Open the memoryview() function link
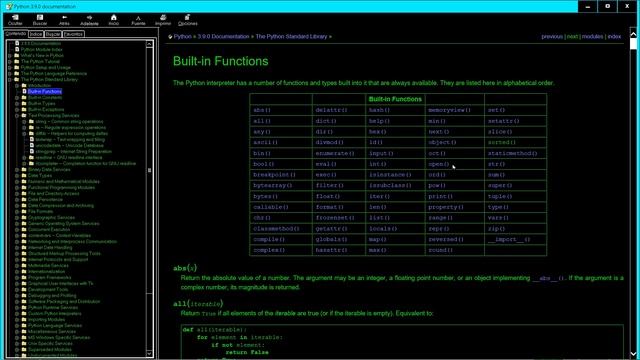 (449, 110)
